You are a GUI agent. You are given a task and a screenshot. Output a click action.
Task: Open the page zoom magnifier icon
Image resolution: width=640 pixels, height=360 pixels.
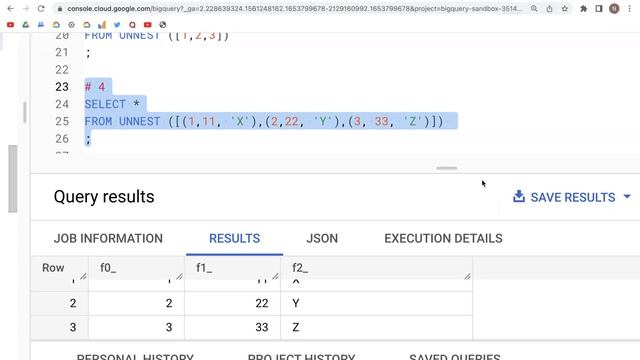pyautogui.click(x=534, y=9)
